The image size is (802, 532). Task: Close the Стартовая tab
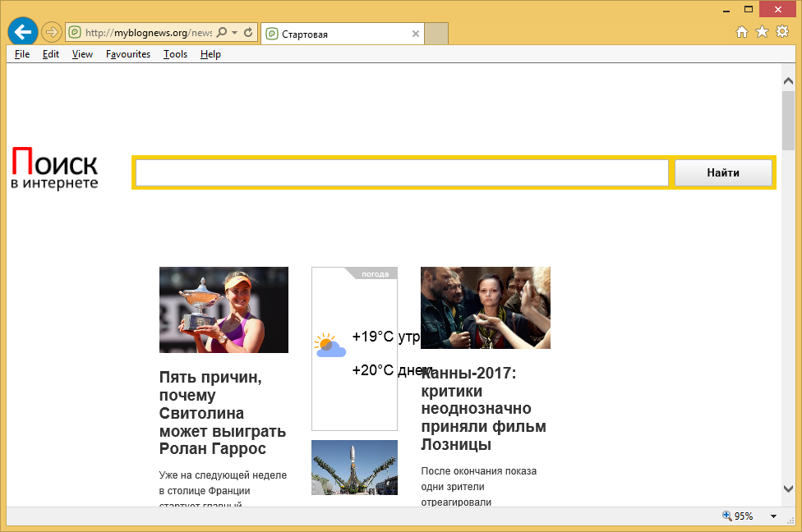416,34
